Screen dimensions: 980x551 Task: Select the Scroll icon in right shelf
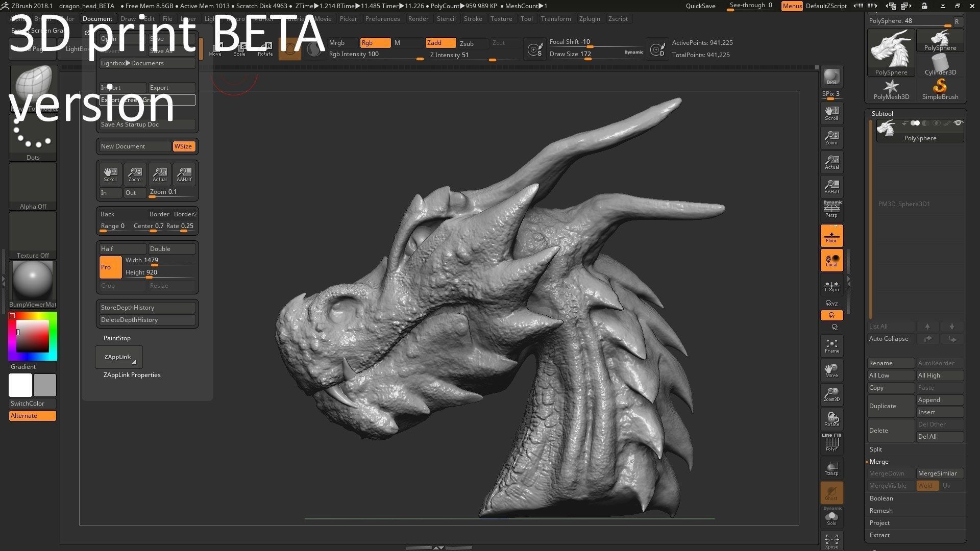click(831, 113)
